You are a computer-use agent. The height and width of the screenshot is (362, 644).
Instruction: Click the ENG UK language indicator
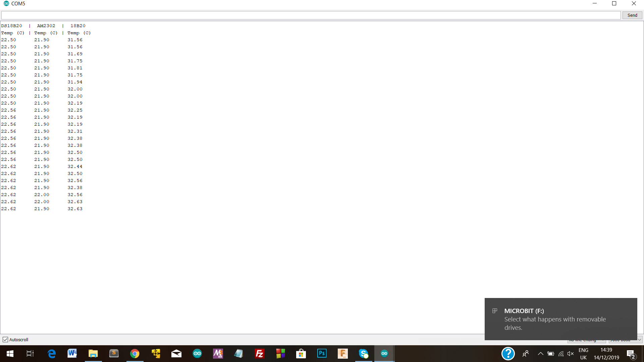(583, 354)
